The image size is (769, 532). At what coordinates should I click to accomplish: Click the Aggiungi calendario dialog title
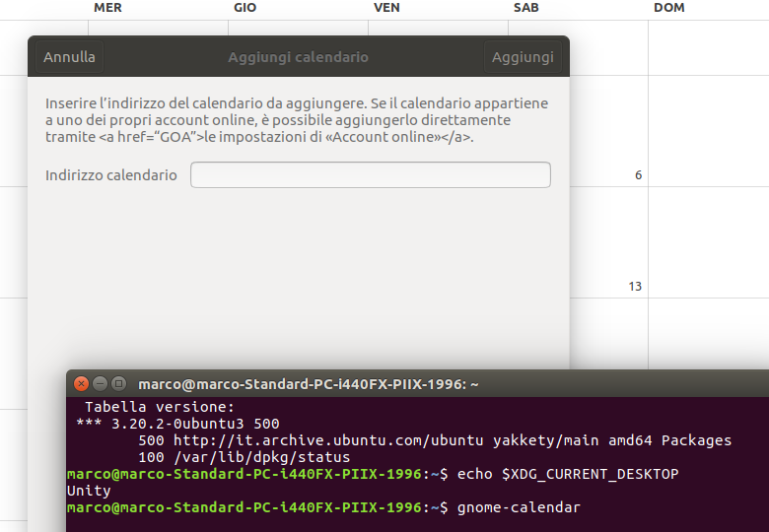pos(298,57)
